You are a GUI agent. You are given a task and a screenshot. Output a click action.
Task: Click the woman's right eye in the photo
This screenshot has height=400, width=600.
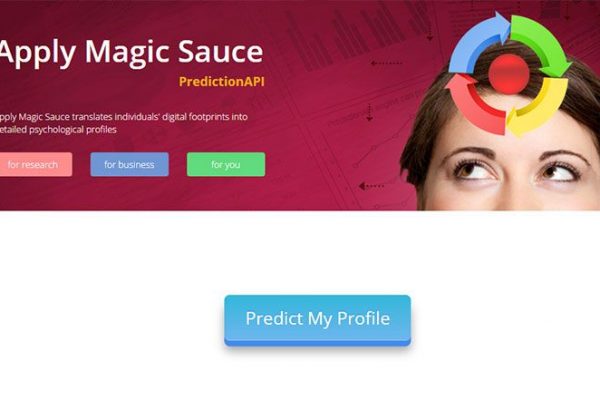[559, 171]
